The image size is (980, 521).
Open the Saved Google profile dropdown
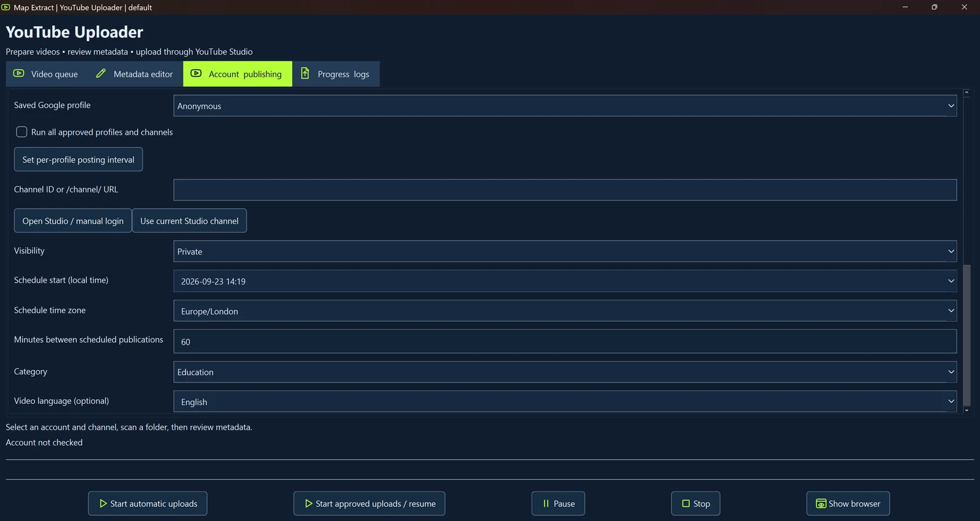tap(565, 105)
